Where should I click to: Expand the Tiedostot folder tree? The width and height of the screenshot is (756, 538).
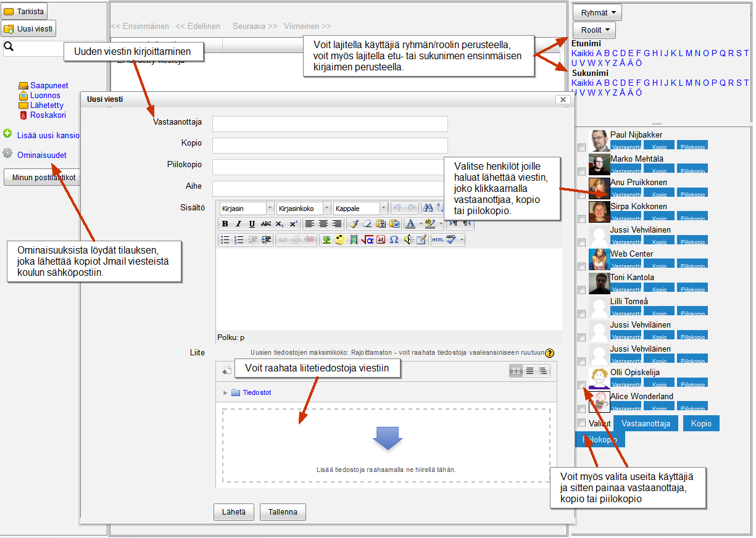[225, 393]
